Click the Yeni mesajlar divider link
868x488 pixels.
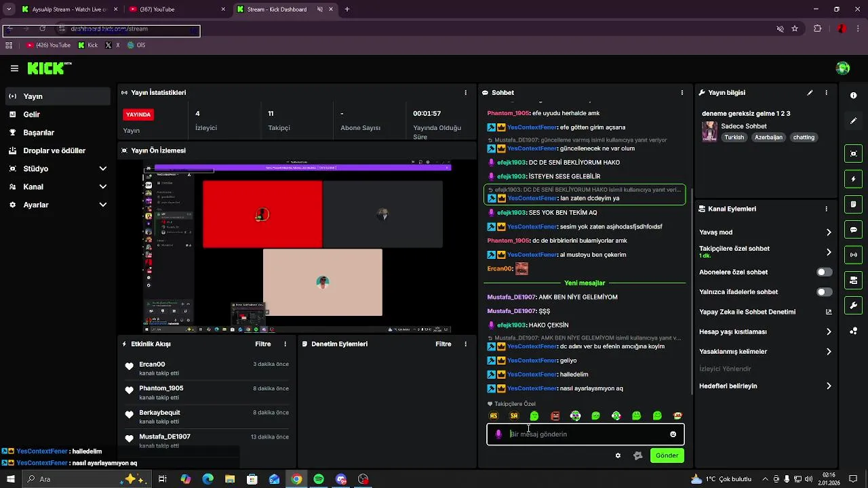[585, 283]
